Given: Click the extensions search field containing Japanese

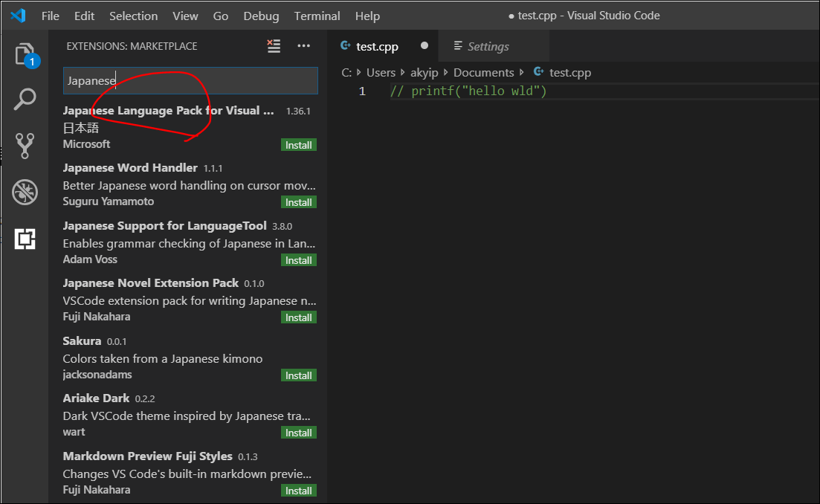Looking at the screenshot, I should 190,80.
